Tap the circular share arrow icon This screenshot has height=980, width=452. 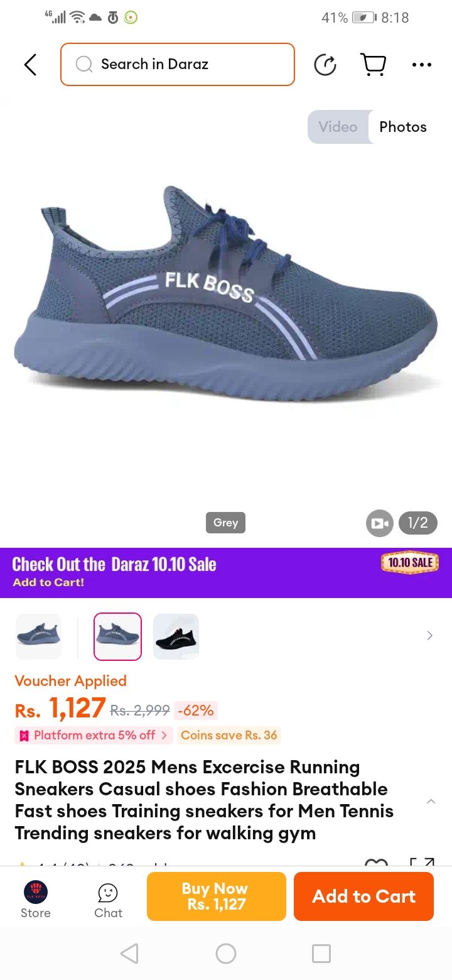(x=325, y=65)
